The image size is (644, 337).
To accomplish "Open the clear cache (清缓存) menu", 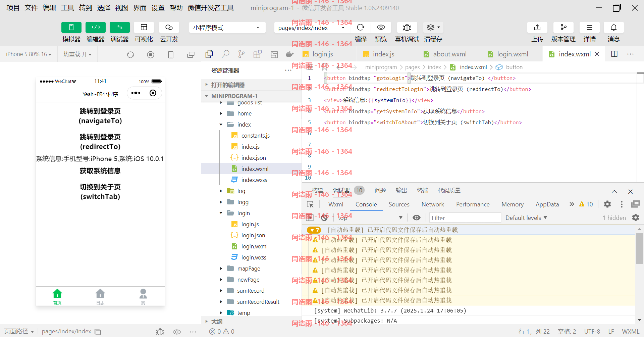I will (433, 27).
